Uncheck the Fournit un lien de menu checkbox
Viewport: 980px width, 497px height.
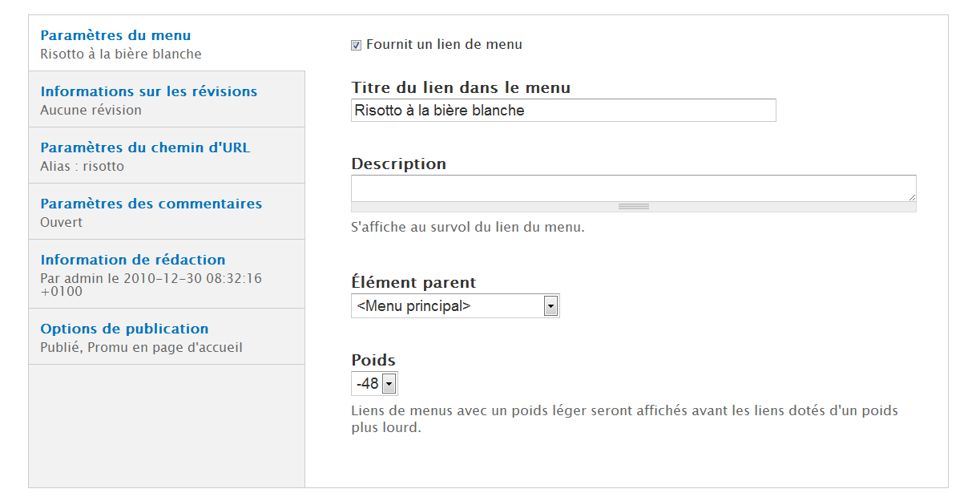(x=356, y=45)
